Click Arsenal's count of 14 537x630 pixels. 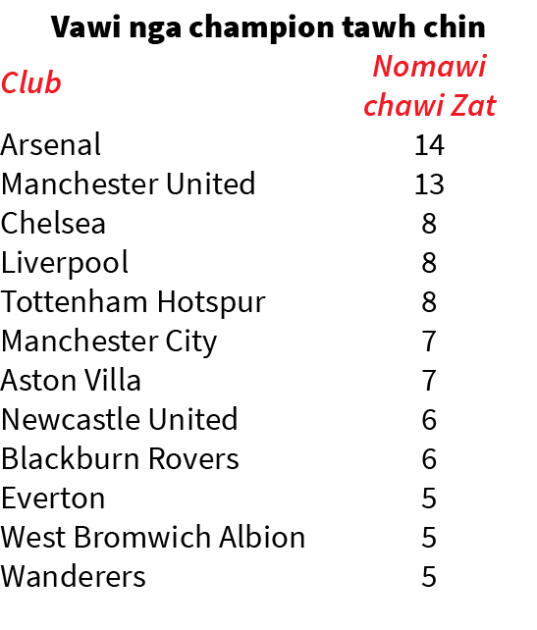pos(429,145)
